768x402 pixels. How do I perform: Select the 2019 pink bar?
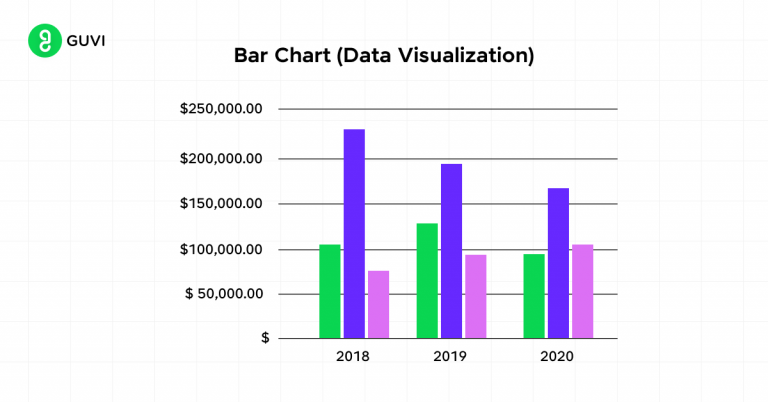click(x=475, y=296)
